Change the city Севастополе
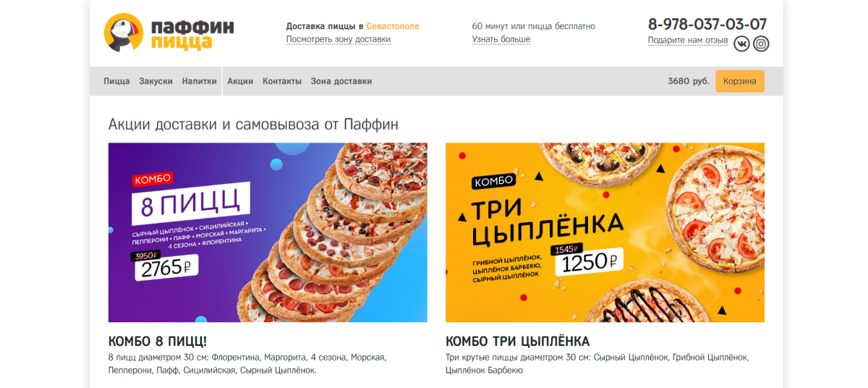 point(393,26)
